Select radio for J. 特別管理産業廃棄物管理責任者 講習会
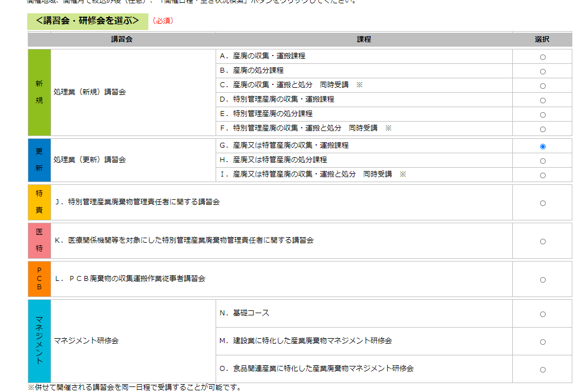584x392 pixels. (x=542, y=203)
